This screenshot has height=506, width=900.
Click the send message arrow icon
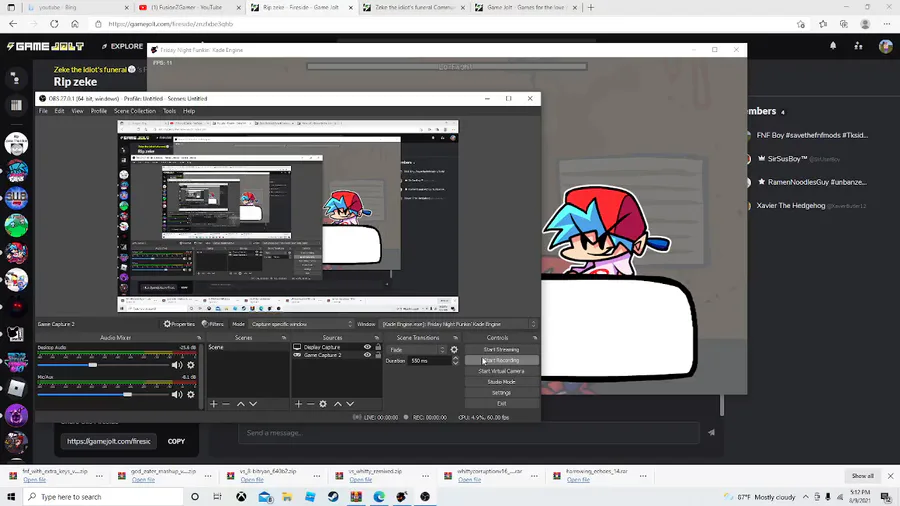pos(712,433)
